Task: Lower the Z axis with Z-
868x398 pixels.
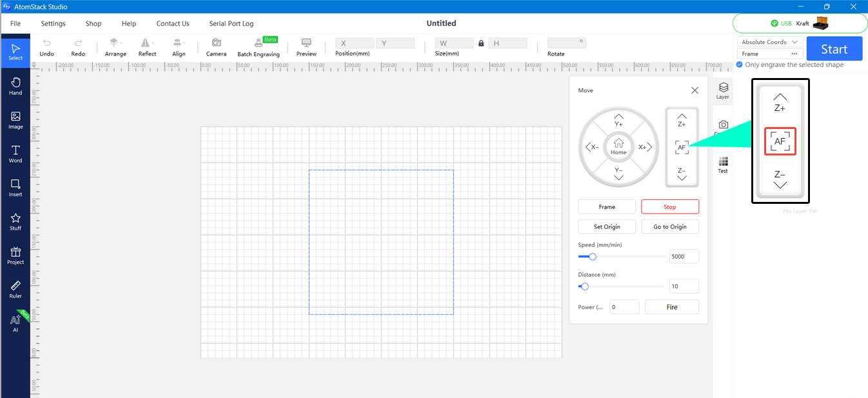Action: (x=682, y=174)
